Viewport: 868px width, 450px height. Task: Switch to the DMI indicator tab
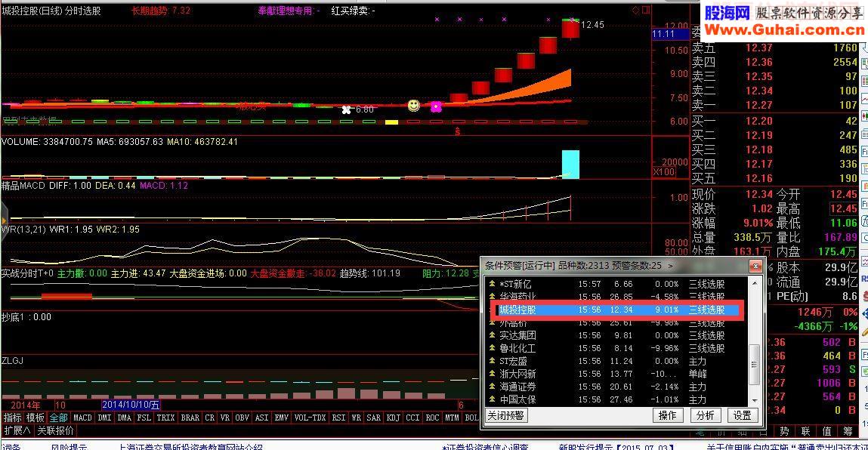coord(104,418)
